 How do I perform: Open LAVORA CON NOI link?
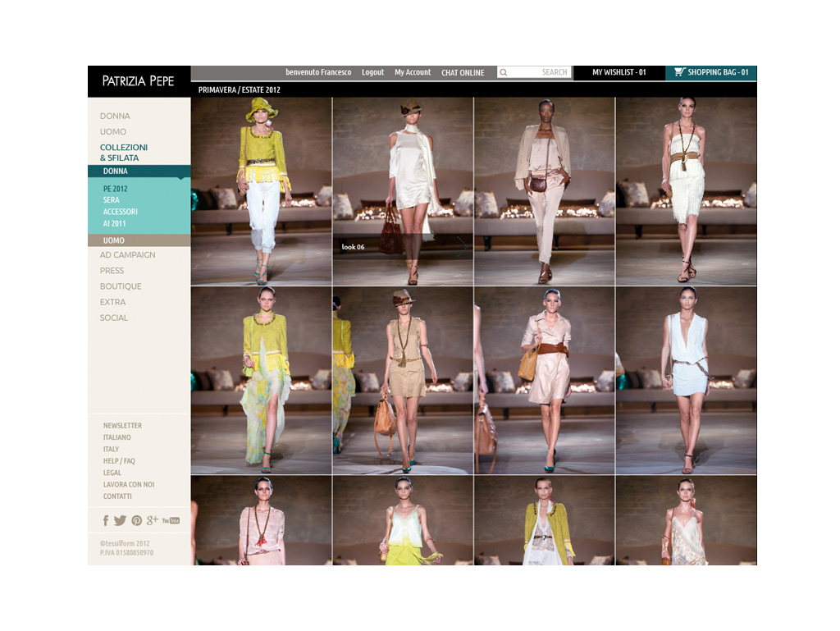pyautogui.click(x=129, y=484)
